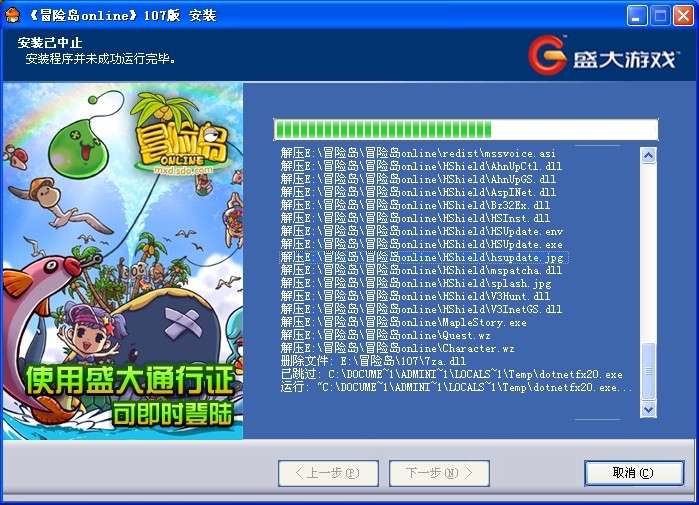
Task: Click the 安装程序并未成功运行完毕 subtitle
Action: (101, 58)
